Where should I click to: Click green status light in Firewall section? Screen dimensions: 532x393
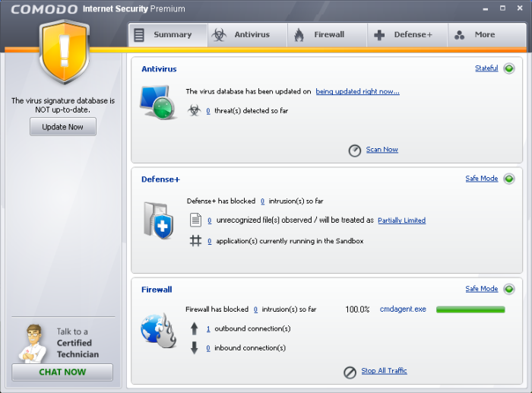[x=509, y=289]
